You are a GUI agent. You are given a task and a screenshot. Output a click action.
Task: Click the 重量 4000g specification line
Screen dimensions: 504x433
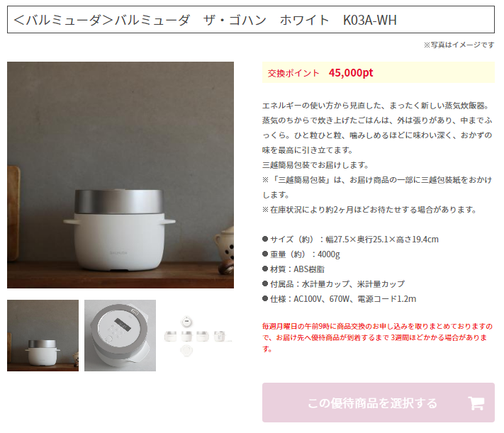coord(301,254)
